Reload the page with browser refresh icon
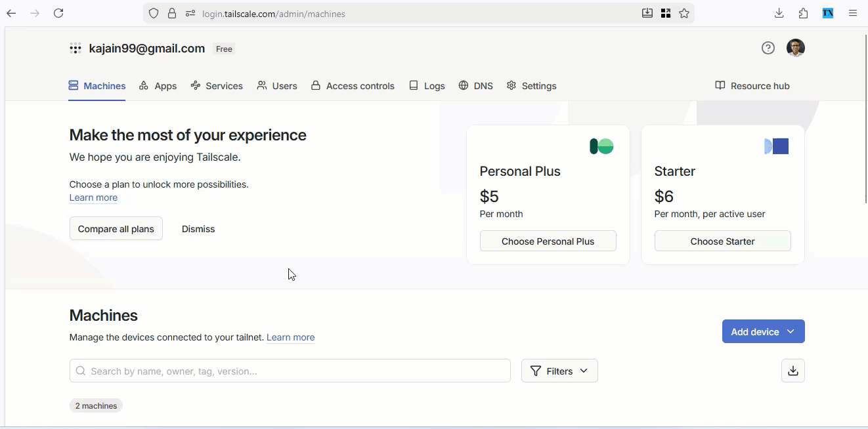Image resolution: width=868 pixels, height=429 pixels. 58,13
